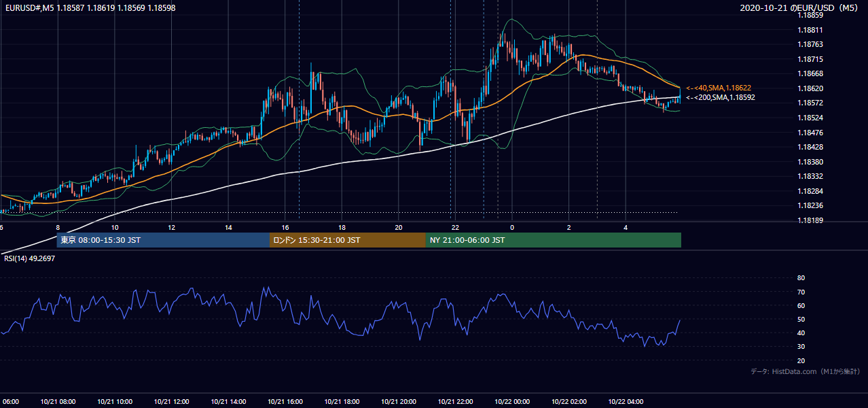
Task: Click the bottom time label 10/21 14:00
Action: [x=228, y=402]
